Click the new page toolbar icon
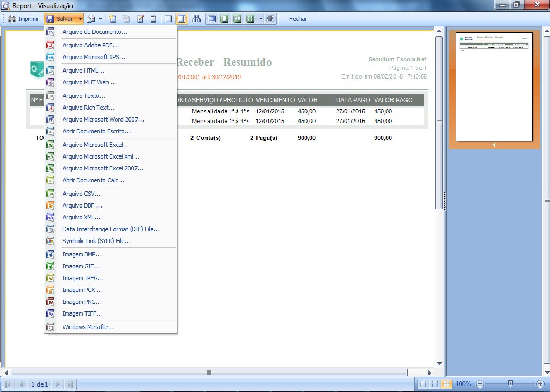The height and width of the screenshot is (392, 550). pyautogui.click(x=112, y=19)
